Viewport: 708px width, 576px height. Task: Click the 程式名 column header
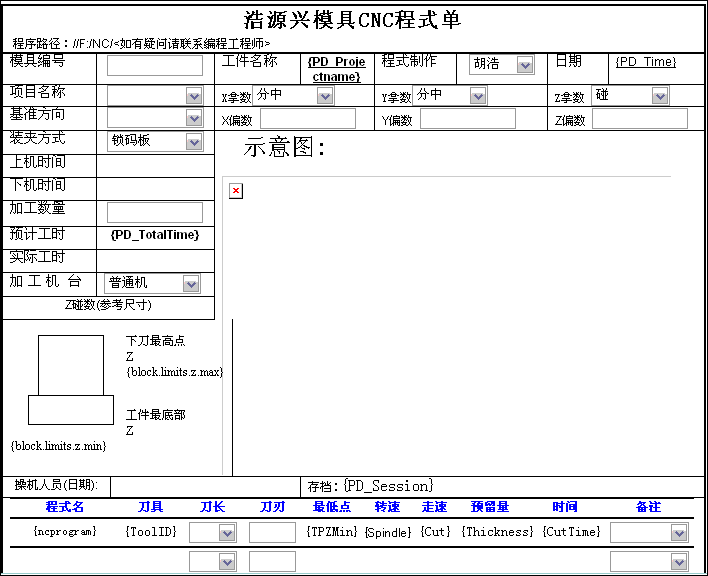click(65, 507)
